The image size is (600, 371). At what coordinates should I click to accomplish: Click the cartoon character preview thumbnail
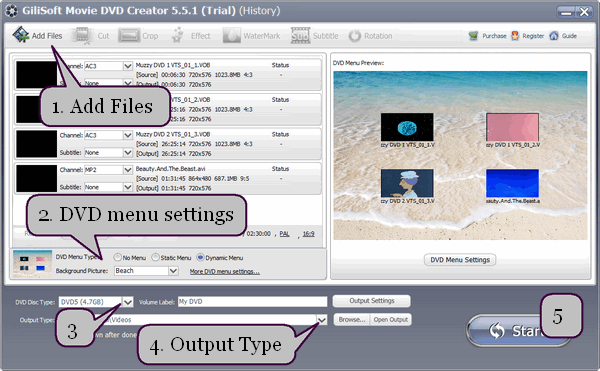[407, 183]
